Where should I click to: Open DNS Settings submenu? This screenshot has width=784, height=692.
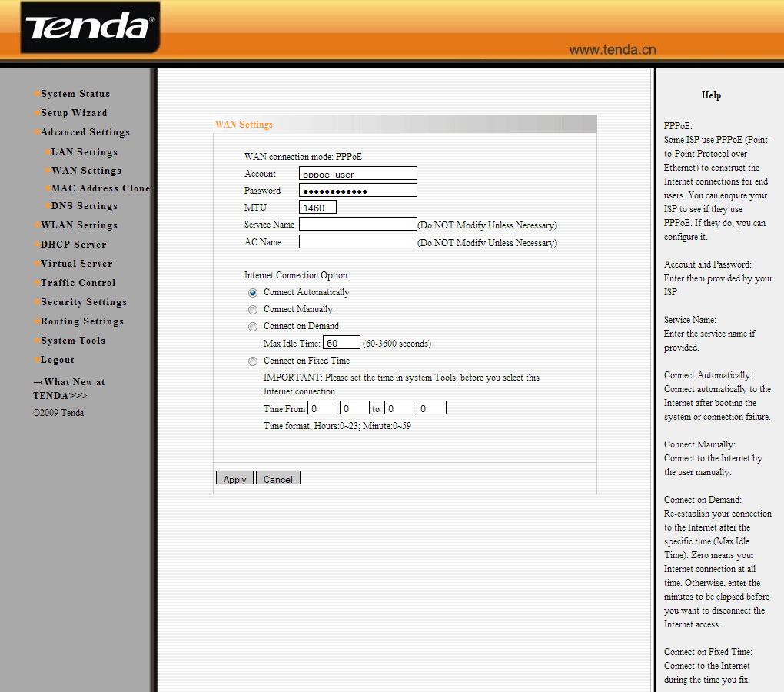[84, 206]
